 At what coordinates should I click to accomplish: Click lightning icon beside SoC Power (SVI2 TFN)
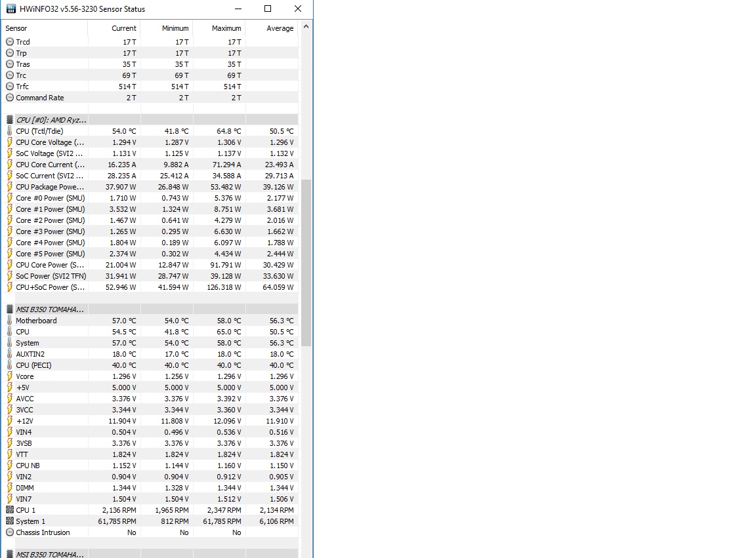(x=10, y=275)
